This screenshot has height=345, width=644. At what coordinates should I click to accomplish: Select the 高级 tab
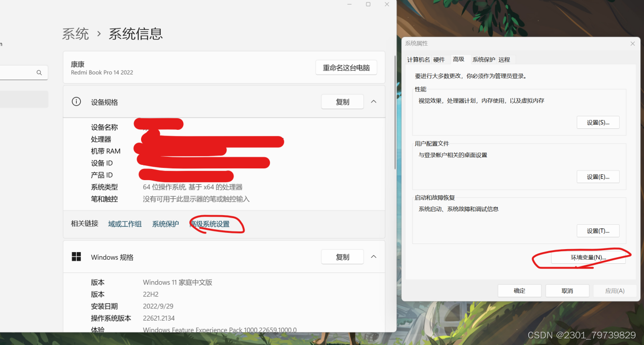click(459, 59)
